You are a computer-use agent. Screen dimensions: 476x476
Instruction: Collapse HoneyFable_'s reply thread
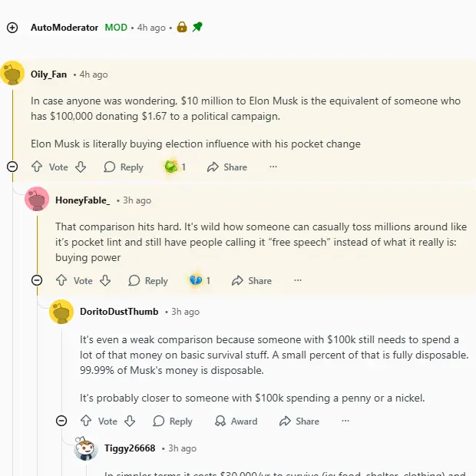pos(37,280)
